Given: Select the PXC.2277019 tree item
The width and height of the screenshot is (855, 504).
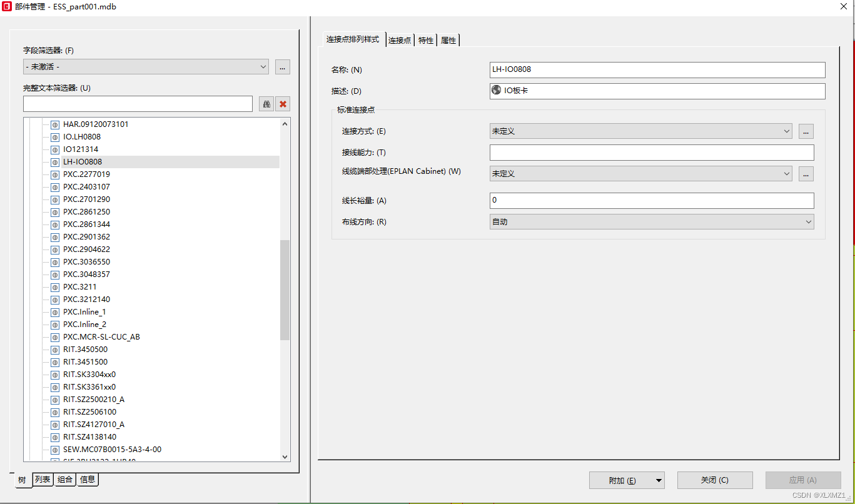Looking at the screenshot, I should tap(86, 174).
